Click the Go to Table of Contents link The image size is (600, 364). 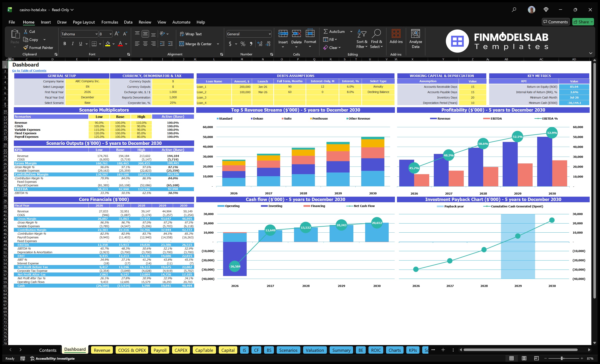[29, 70]
